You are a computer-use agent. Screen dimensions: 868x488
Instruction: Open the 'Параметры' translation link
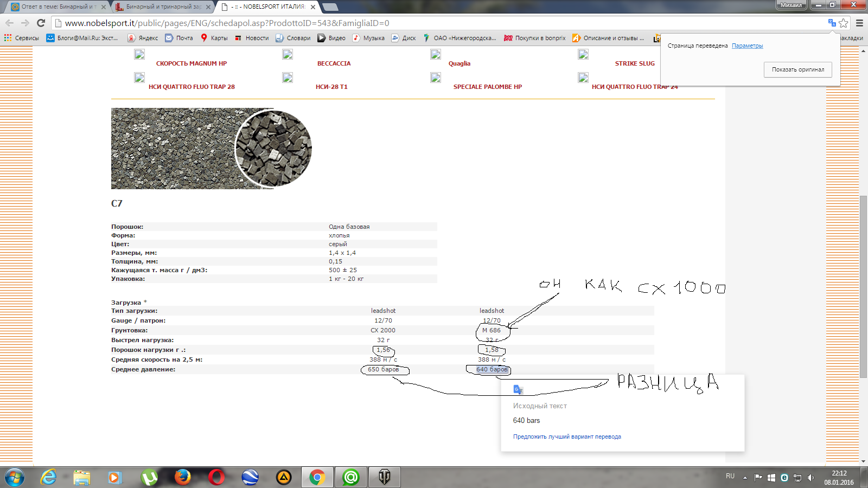point(747,46)
